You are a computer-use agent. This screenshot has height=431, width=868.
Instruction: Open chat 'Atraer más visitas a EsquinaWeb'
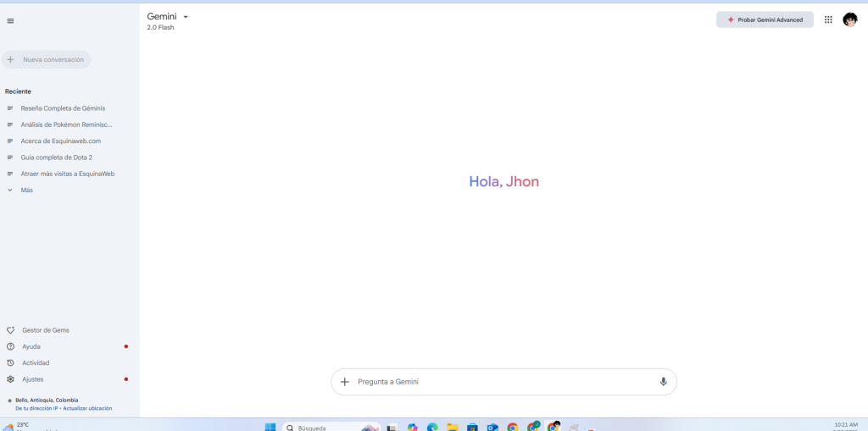68,174
